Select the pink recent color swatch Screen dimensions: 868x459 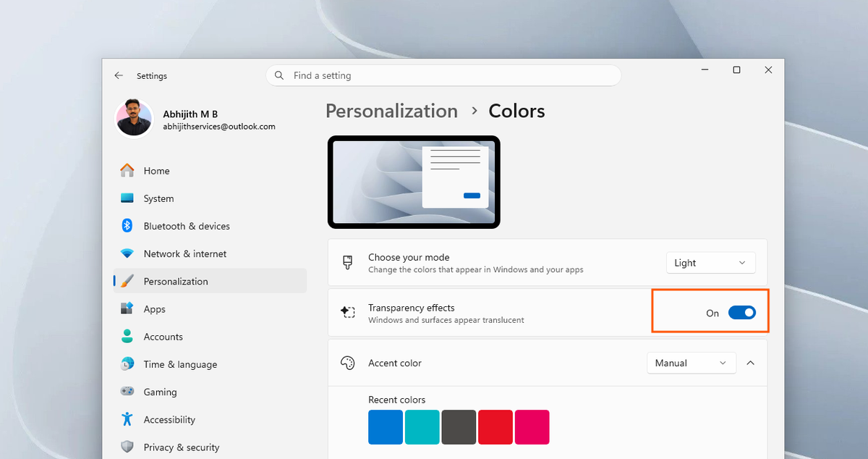pos(532,427)
